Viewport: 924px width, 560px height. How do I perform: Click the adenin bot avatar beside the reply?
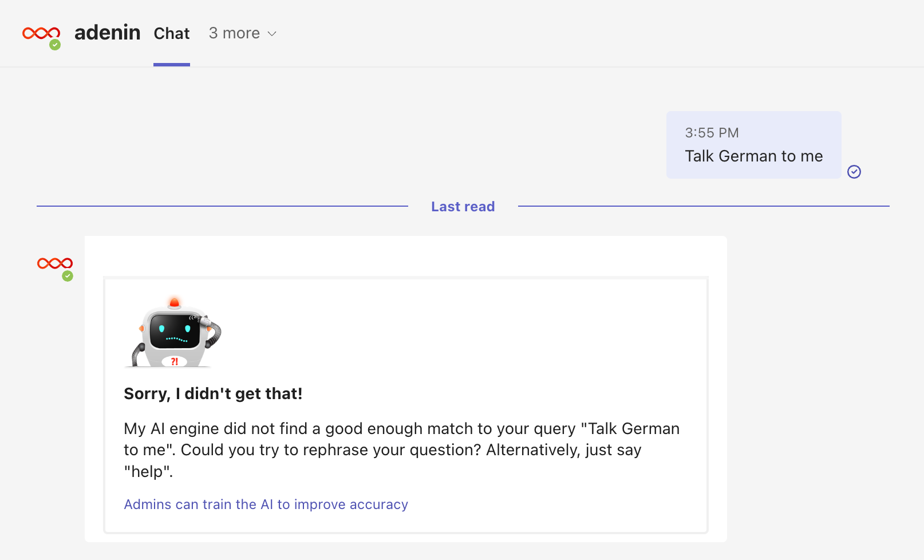54,263
